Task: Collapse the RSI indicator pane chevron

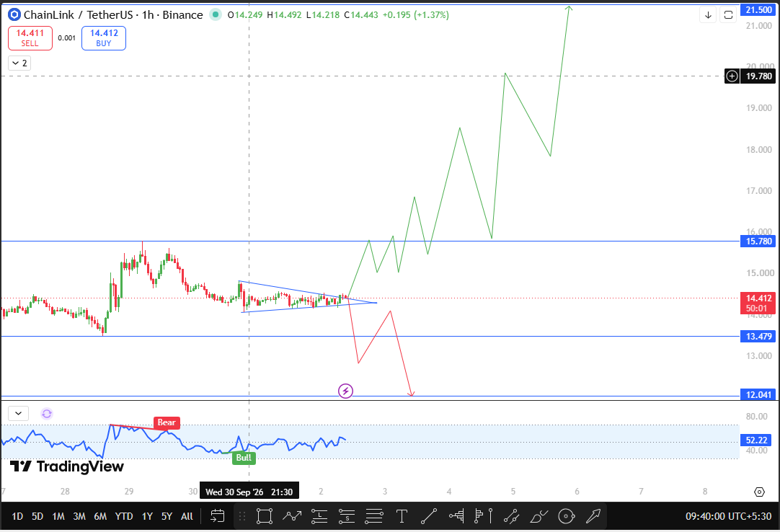Action: [x=19, y=413]
